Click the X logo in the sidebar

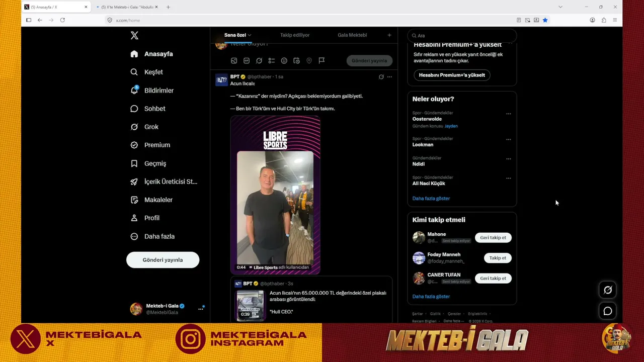click(x=134, y=35)
